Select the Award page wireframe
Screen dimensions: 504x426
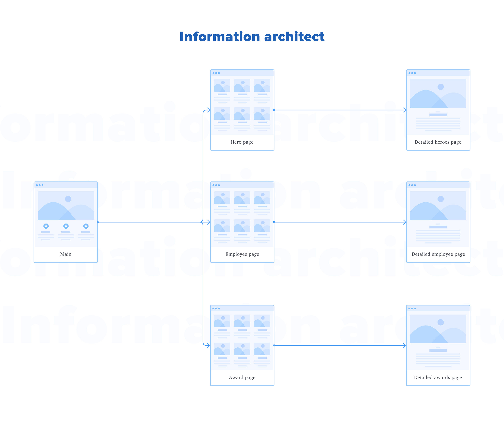click(x=242, y=345)
